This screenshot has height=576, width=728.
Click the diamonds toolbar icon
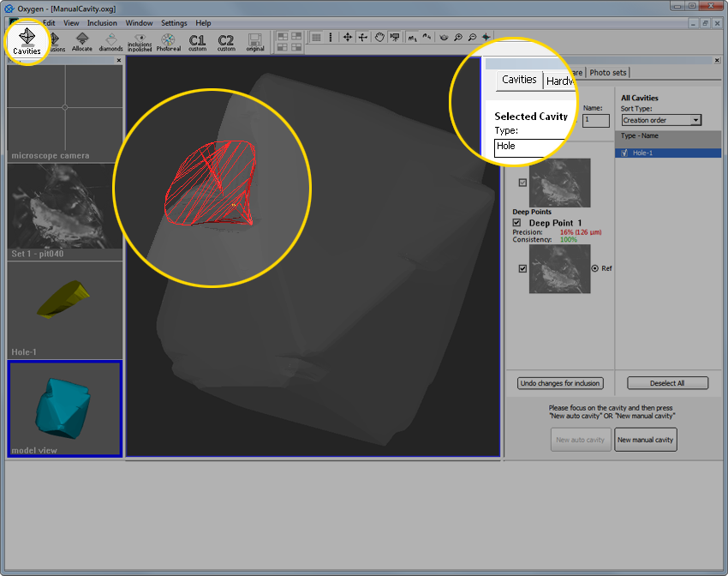click(x=110, y=41)
